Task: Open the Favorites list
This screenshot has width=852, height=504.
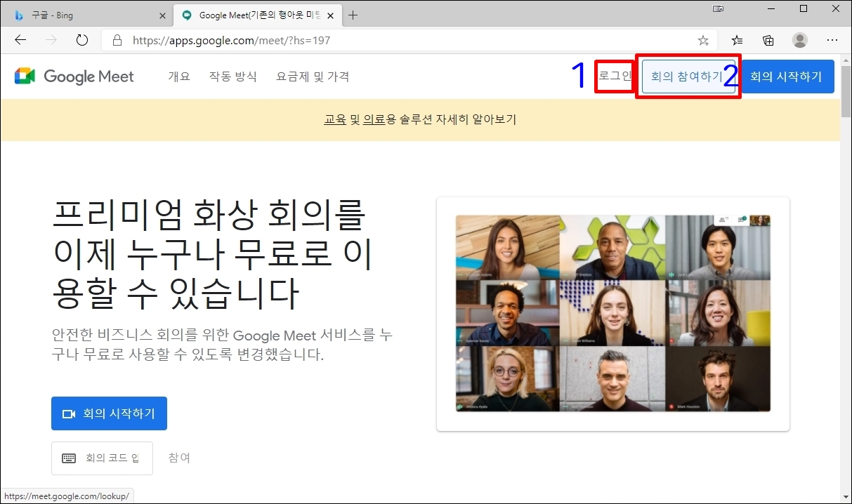Action: tap(737, 40)
